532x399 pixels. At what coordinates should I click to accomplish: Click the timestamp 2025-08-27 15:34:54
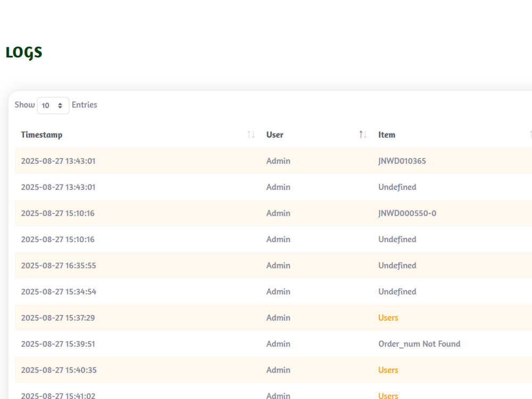pyautogui.click(x=59, y=292)
